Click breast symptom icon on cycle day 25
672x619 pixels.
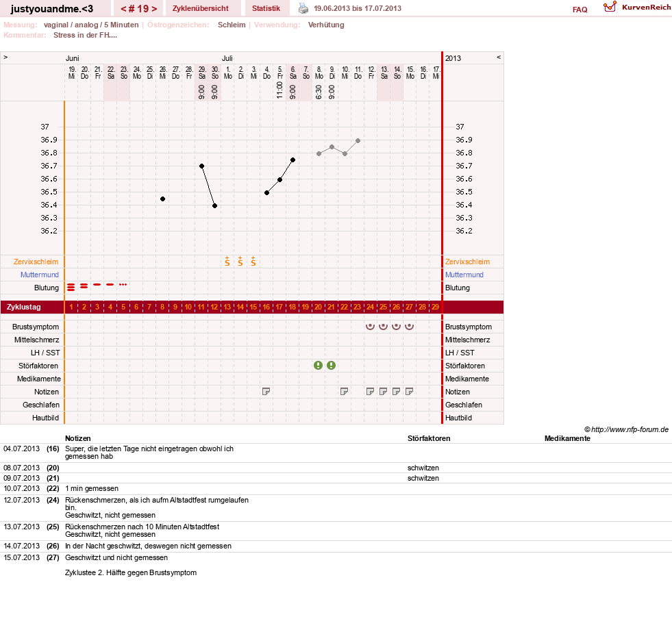(383, 327)
